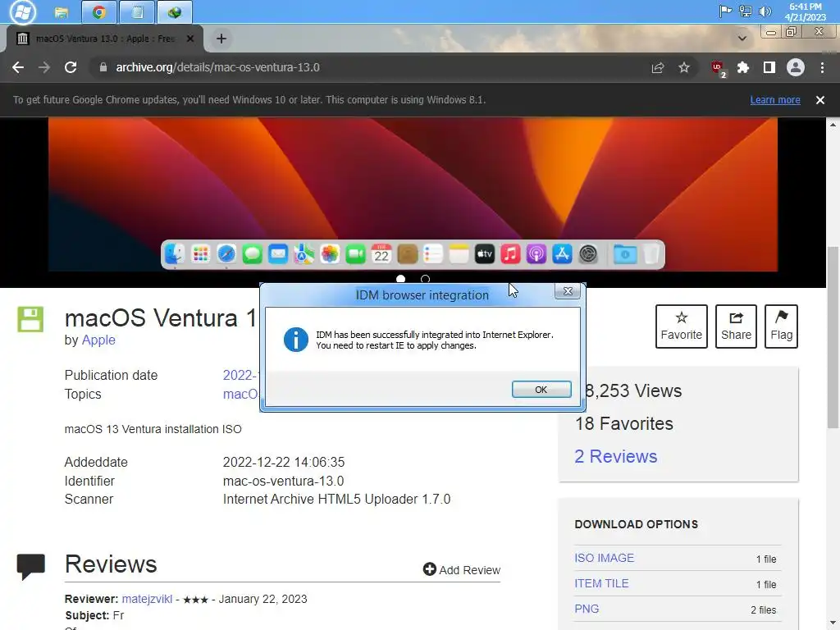Image resolution: width=840 pixels, height=630 pixels.
Task: Click the green floppy disk software icon
Action: click(30, 319)
